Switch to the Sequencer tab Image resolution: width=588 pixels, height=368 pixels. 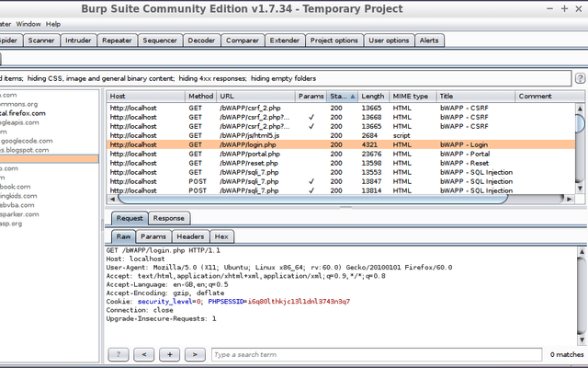point(160,40)
